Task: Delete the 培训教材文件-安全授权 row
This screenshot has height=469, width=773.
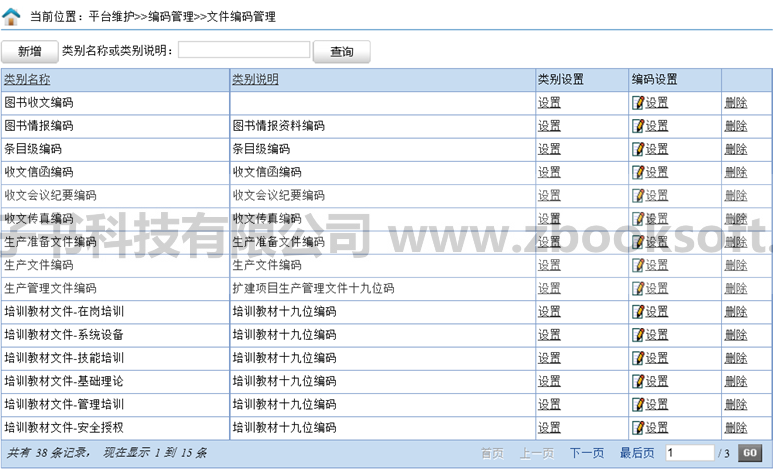Action: pos(736,427)
